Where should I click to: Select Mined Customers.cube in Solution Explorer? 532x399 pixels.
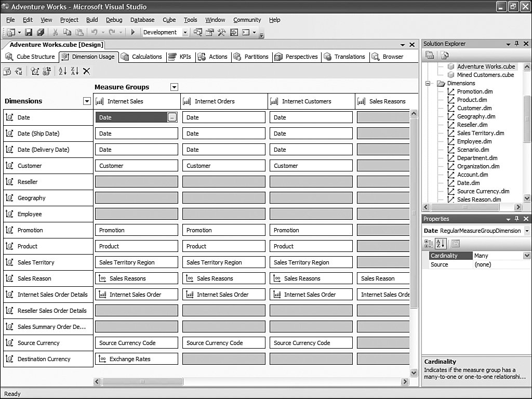(x=485, y=75)
